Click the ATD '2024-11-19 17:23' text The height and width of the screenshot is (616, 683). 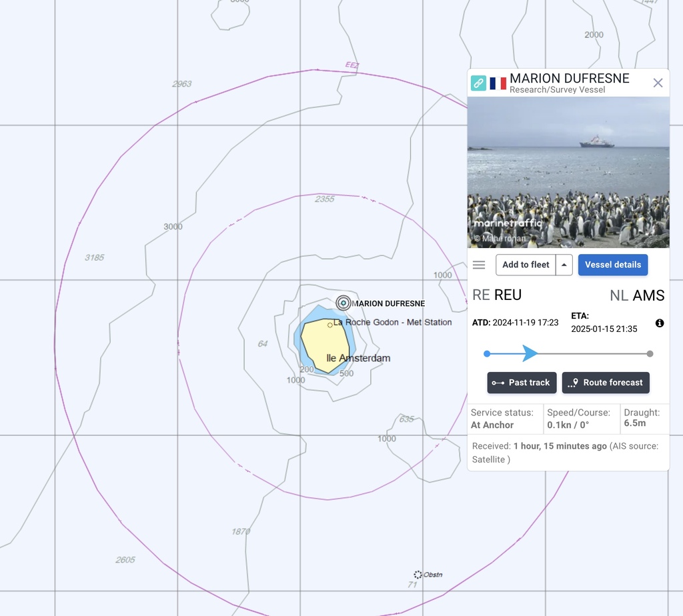coord(526,323)
